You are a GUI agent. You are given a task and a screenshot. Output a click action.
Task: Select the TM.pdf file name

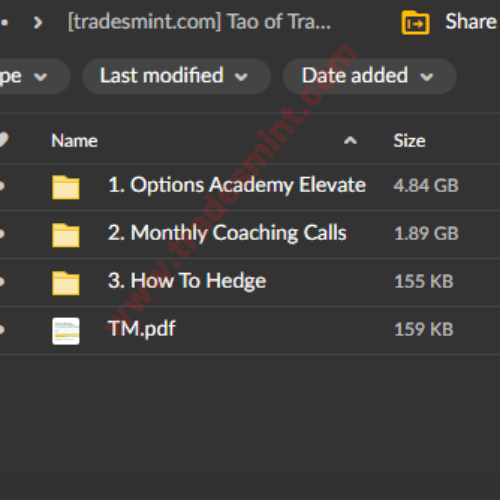142,329
